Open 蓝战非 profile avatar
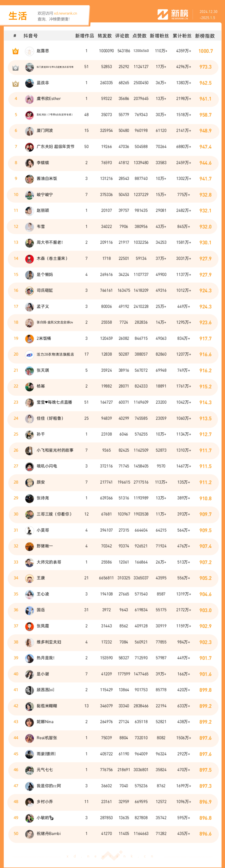Image resolution: width=225 pixels, height=868 pixels. pyautogui.click(x=30, y=83)
